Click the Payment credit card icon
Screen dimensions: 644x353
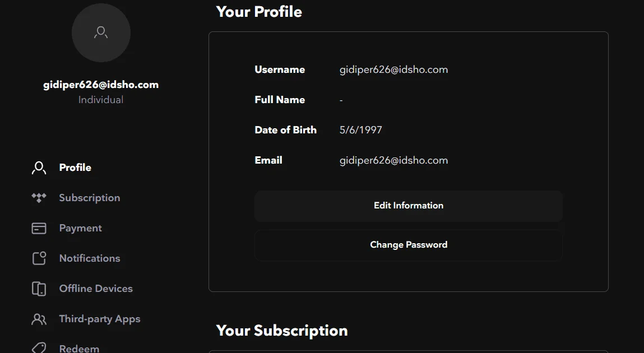[39, 228]
